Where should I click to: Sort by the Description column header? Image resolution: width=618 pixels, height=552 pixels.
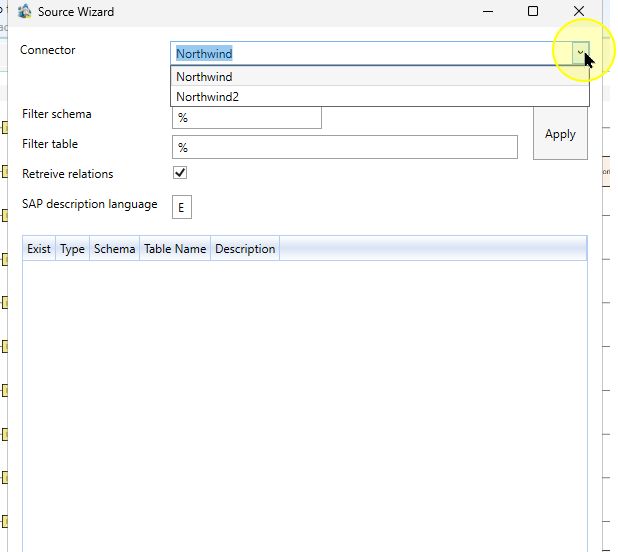click(x=245, y=249)
